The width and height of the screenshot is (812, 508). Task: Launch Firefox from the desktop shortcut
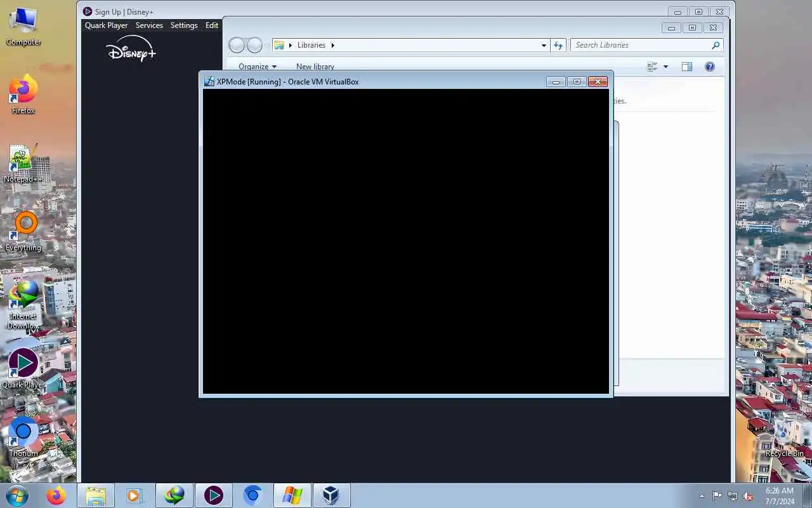(23, 95)
